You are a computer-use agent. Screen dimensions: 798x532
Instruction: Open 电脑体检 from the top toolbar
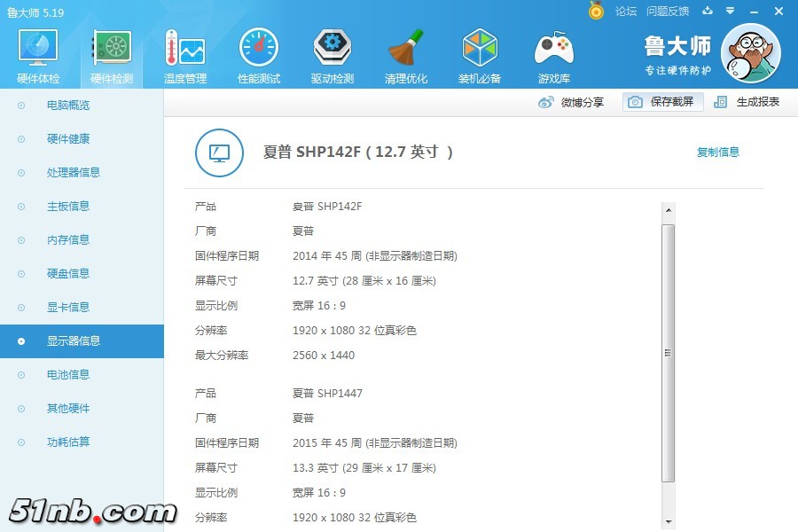[x=38, y=56]
